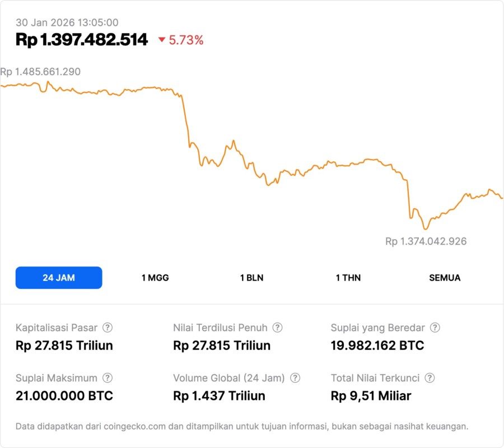Click the chart low label Rp 1.374.042.926

426,241
